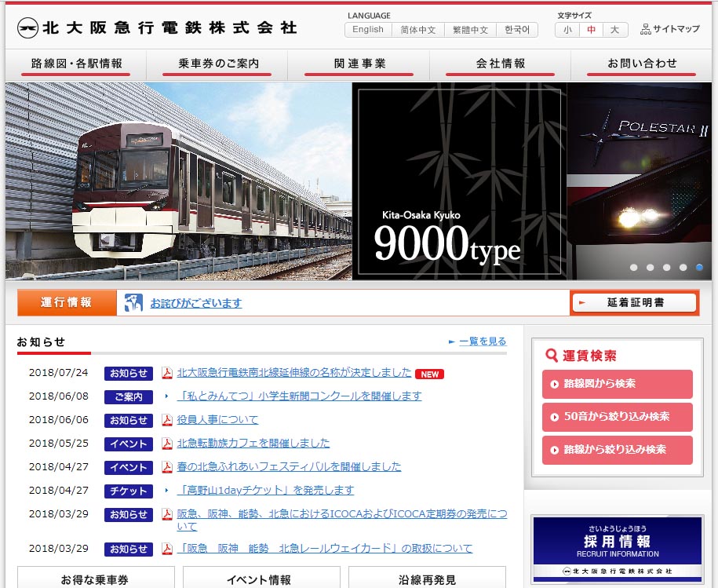Screen dimensions: 718x588
Task: Click the red NEW badge icon
Action: click(x=429, y=374)
